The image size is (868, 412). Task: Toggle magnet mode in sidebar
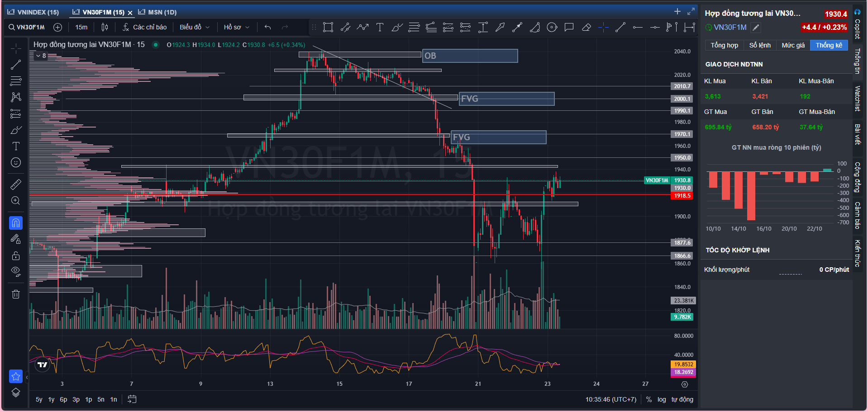click(16, 223)
